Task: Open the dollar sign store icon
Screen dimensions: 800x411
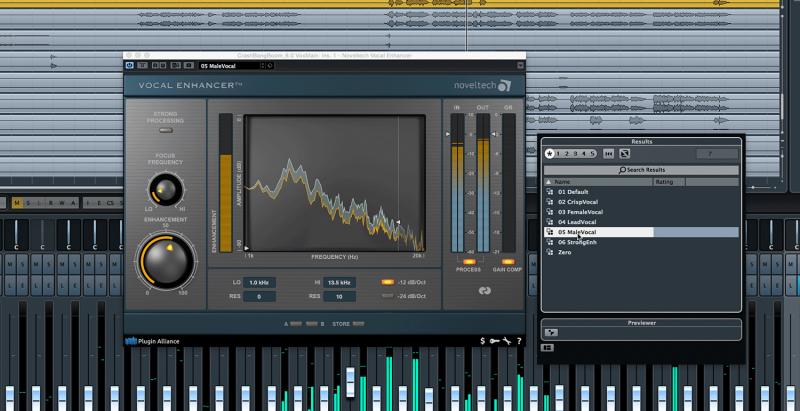Action: coord(483,341)
